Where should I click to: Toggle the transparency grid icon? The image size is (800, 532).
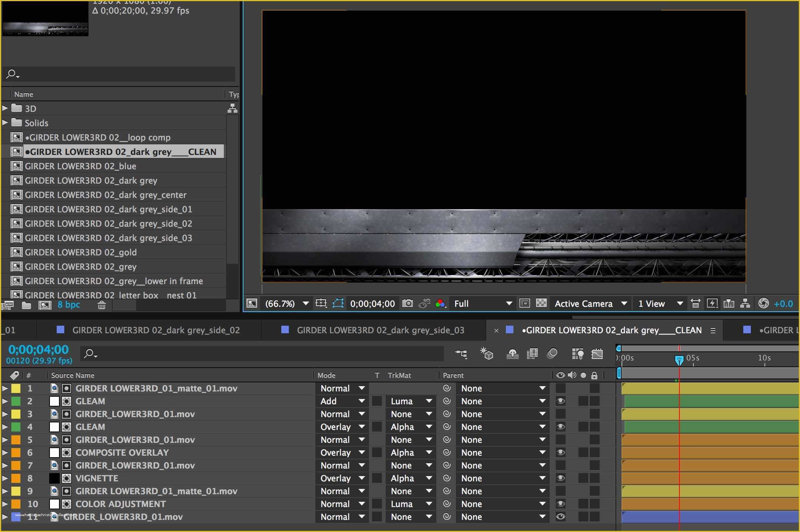pos(541,303)
